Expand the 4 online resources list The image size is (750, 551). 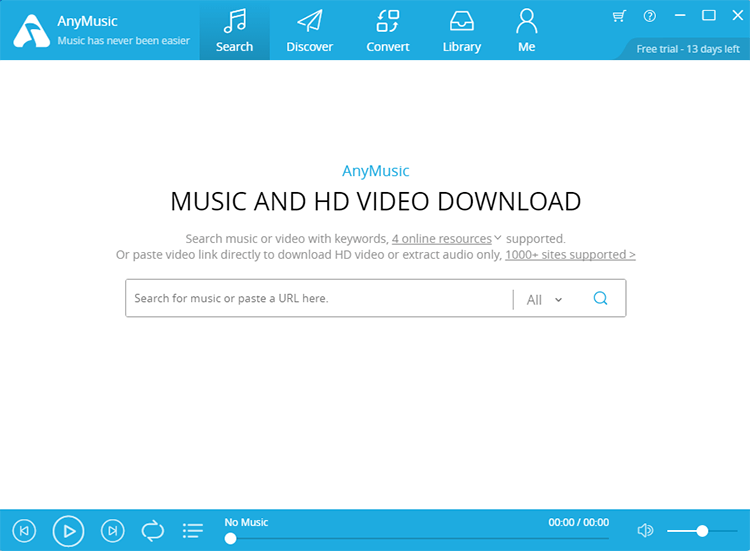(x=441, y=239)
